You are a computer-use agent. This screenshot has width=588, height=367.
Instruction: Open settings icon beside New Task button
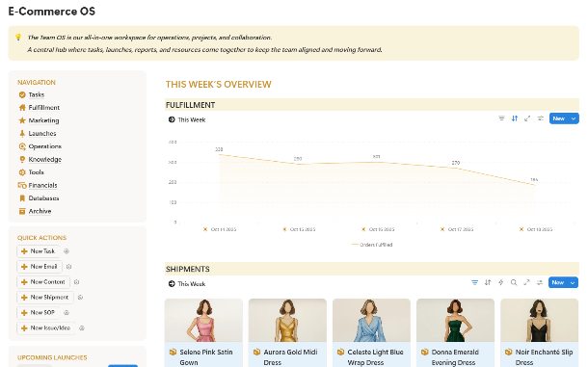click(67, 251)
